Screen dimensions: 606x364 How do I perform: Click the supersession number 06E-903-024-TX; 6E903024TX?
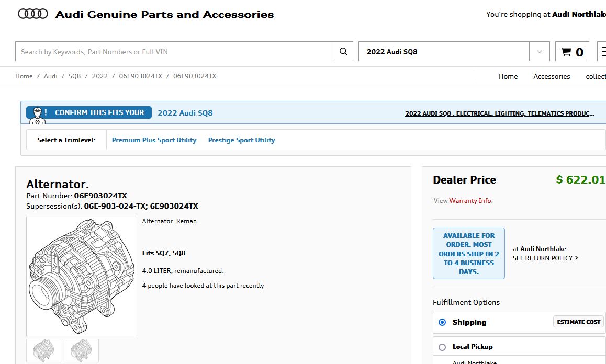point(141,206)
